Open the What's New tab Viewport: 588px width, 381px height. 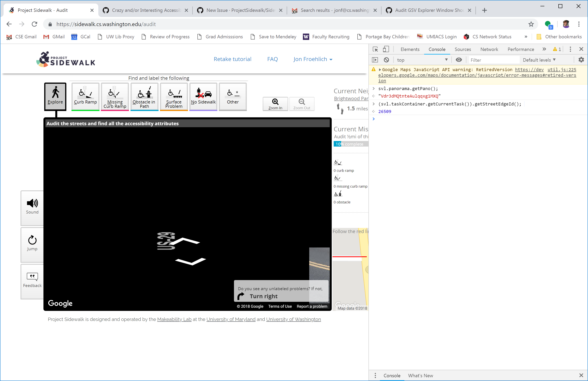point(421,375)
